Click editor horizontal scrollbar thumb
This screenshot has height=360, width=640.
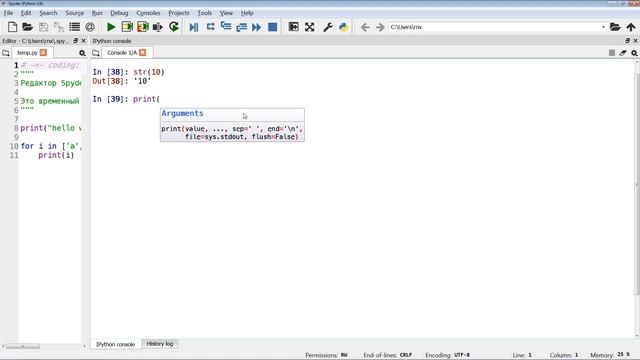(23, 346)
